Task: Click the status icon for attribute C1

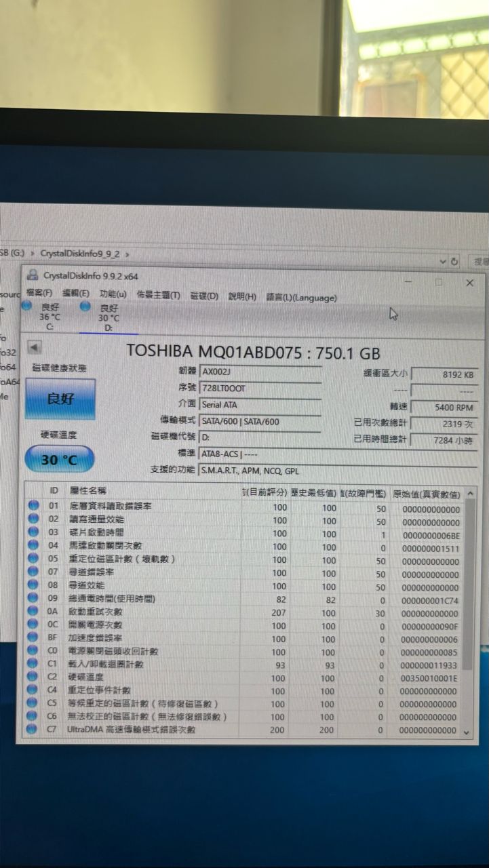Action: point(33,664)
